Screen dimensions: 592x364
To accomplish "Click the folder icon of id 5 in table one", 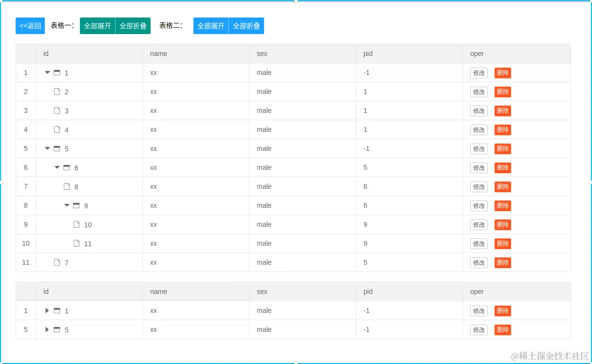I will coord(57,148).
